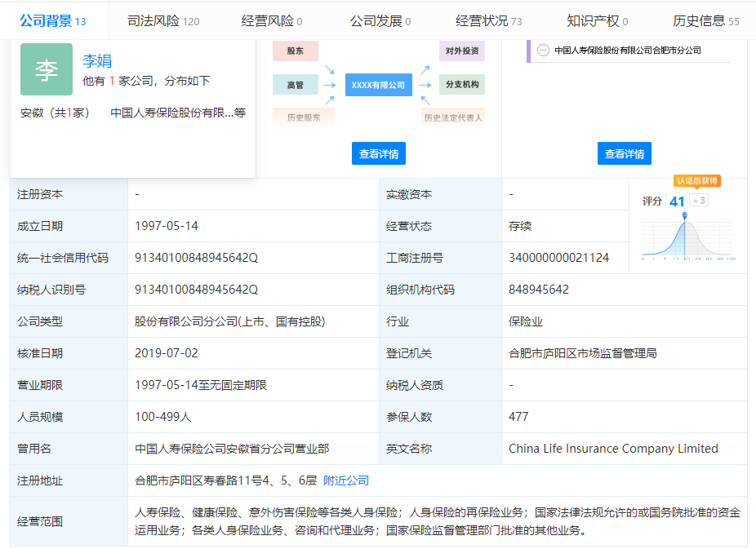Select the 分支机构 diagram box
756x549 pixels.
tap(461, 85)
